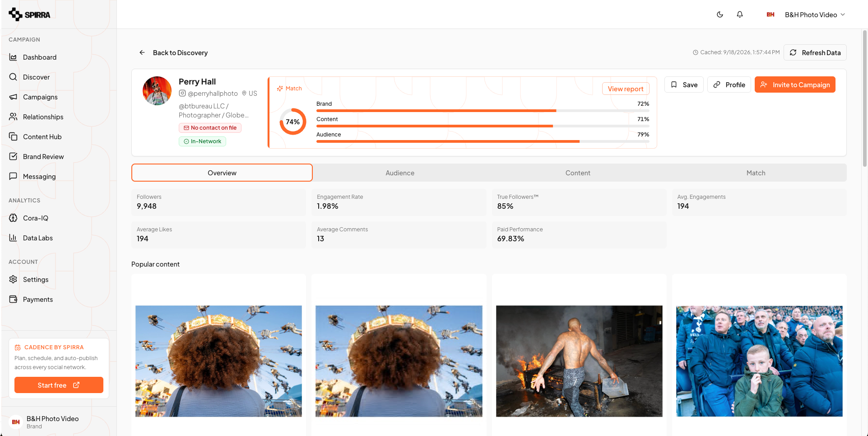Click the Followers 9,948 stat card
868x436 pixels.
pyautogui.click(x=218, y=202)
